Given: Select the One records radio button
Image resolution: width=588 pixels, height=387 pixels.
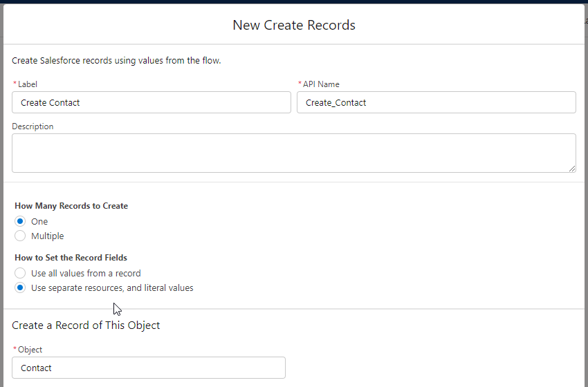Looking at the screenshot, I should [20, 221].
